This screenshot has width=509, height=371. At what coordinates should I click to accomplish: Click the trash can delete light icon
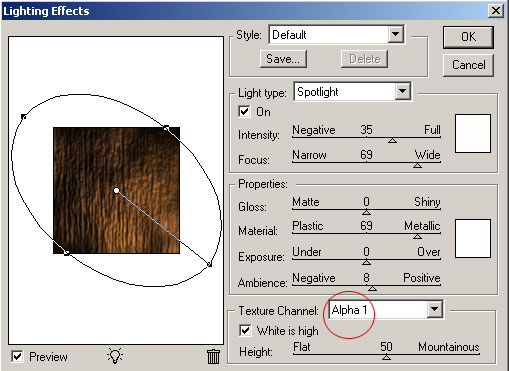point(213,356)
